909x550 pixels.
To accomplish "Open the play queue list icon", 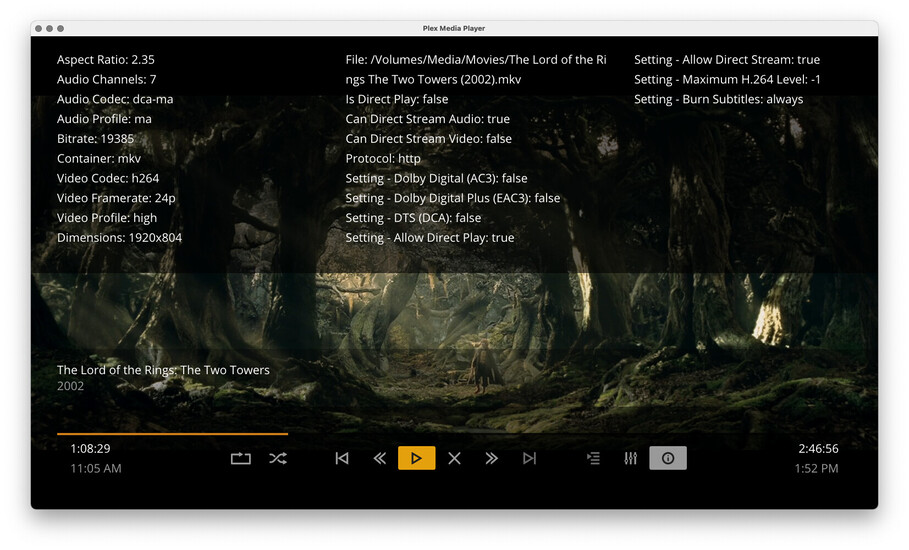I will (593, 458).
